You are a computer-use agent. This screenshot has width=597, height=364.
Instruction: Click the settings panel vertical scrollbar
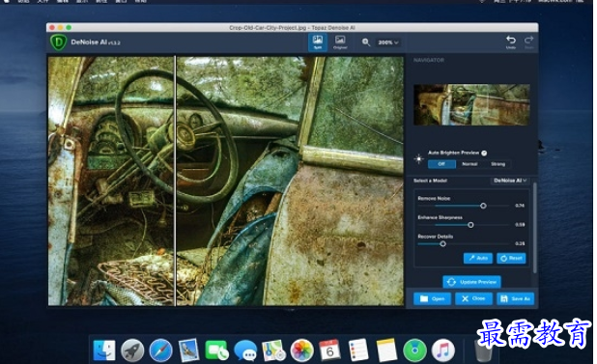coord(535,228)
